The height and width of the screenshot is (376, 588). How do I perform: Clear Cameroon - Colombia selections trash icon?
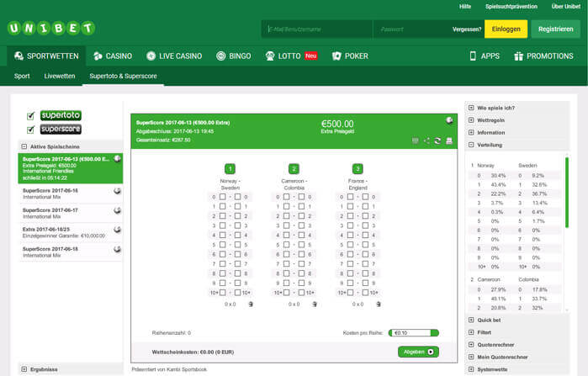(x=315, y=304)
